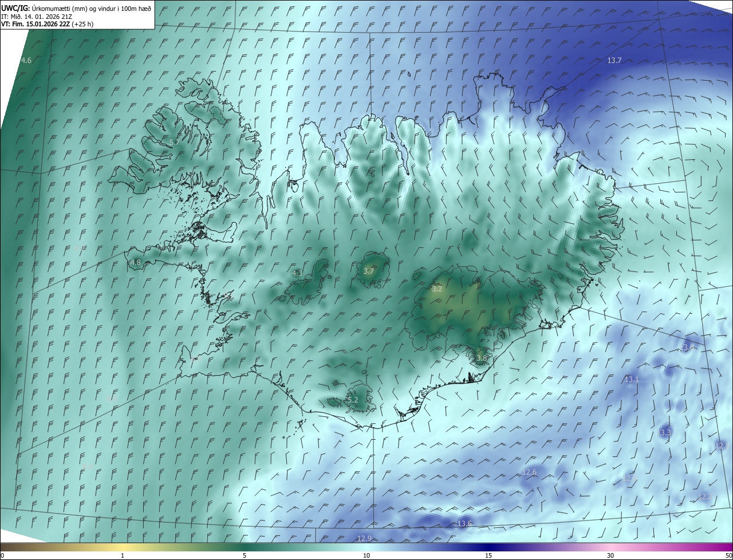Viewport: 733px width, 560px height.
Task: Click the 12.2 value near the southeast corner
Action: tap(705, 496)
